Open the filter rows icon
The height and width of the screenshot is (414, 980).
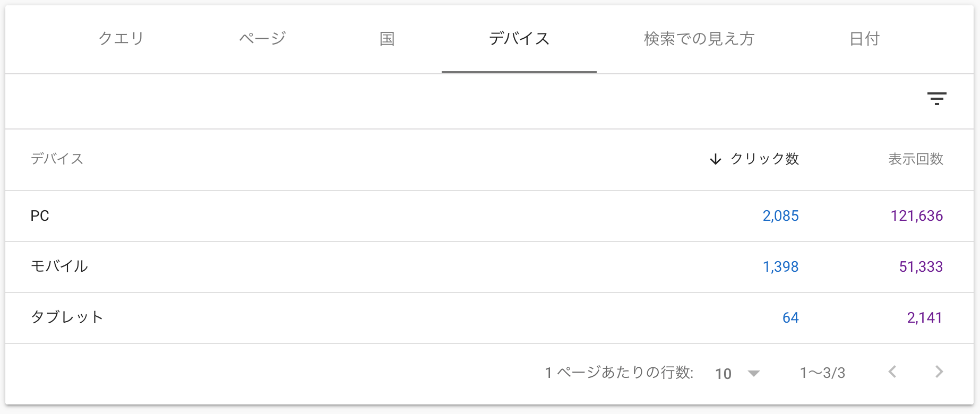tap(936, 99)
